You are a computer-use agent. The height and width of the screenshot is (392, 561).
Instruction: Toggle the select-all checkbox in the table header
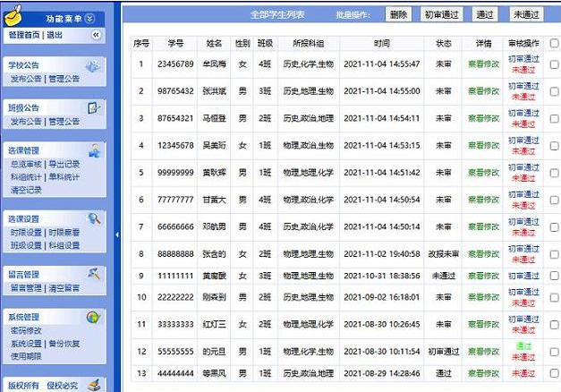point(554,42)
